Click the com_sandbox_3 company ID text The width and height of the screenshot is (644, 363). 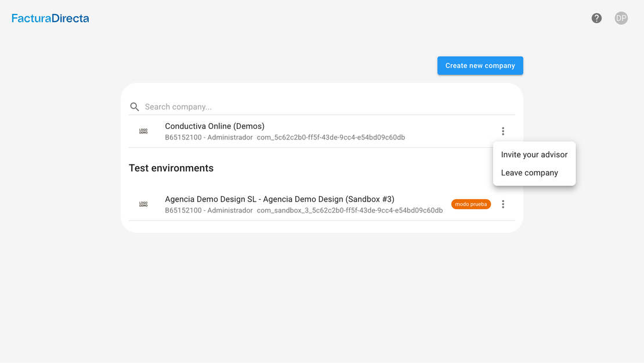point(349,210)
